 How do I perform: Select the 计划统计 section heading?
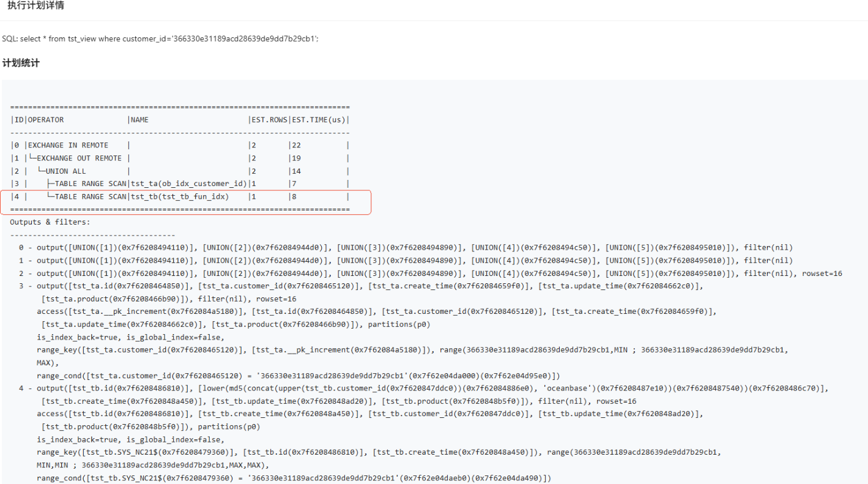tap(21, 63)
